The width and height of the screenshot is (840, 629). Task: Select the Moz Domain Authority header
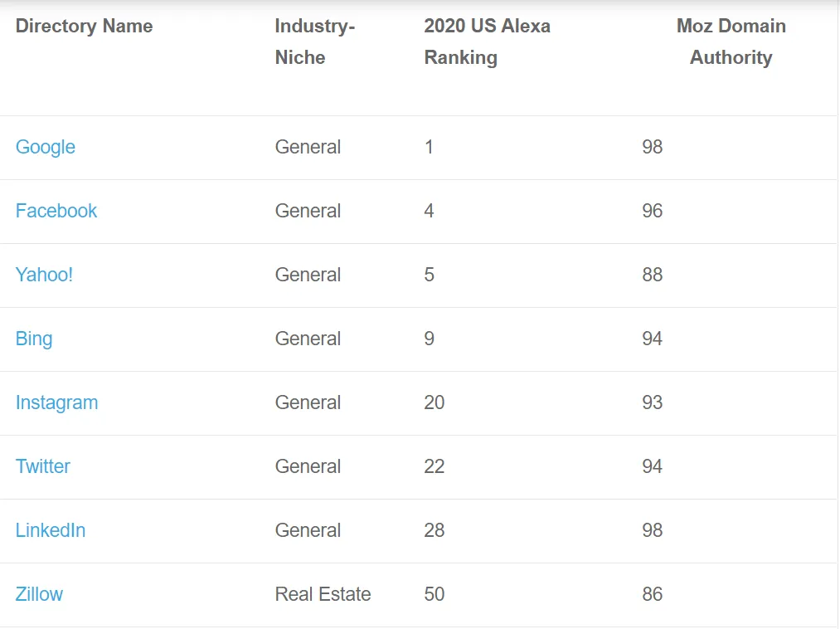731,41
